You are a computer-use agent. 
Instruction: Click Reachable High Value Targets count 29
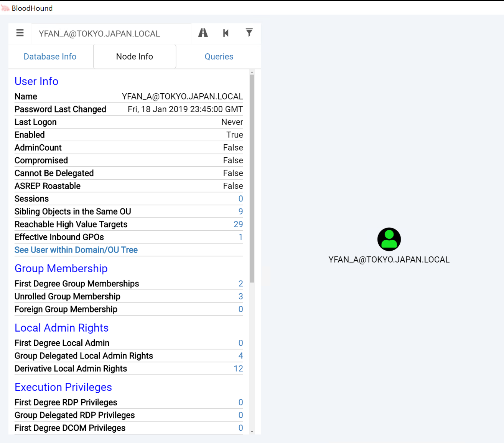pos(238,224)
